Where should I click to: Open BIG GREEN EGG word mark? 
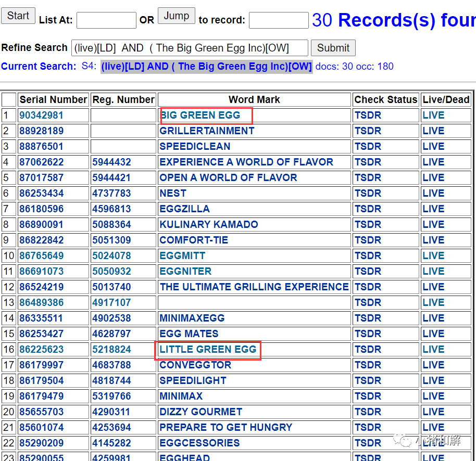200,116
